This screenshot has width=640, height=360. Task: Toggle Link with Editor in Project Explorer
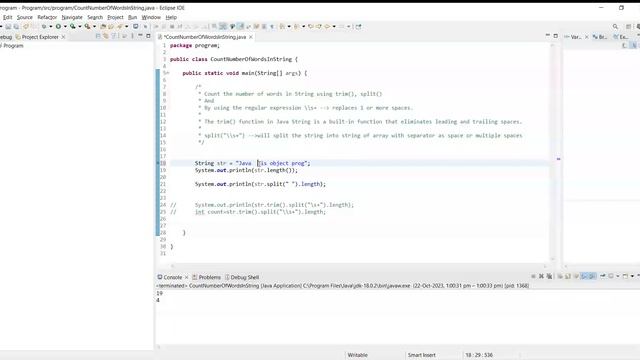106,36
